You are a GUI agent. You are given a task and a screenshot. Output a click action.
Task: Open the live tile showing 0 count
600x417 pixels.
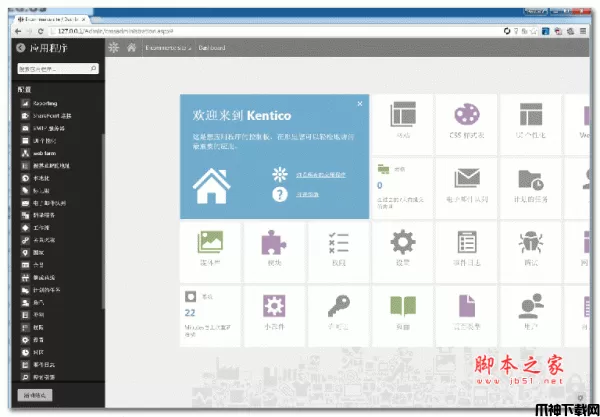[x=403, y=188]
